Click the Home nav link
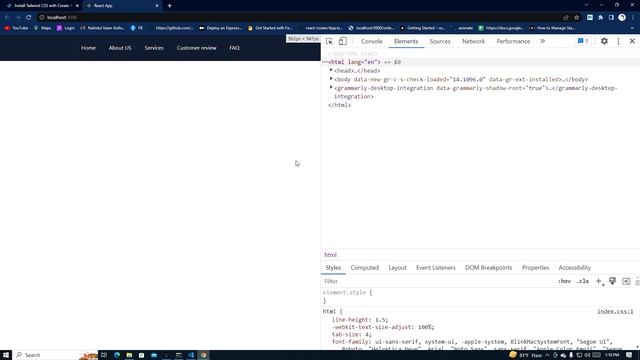This screenshot has width=640, height=360. coord(88,48)
